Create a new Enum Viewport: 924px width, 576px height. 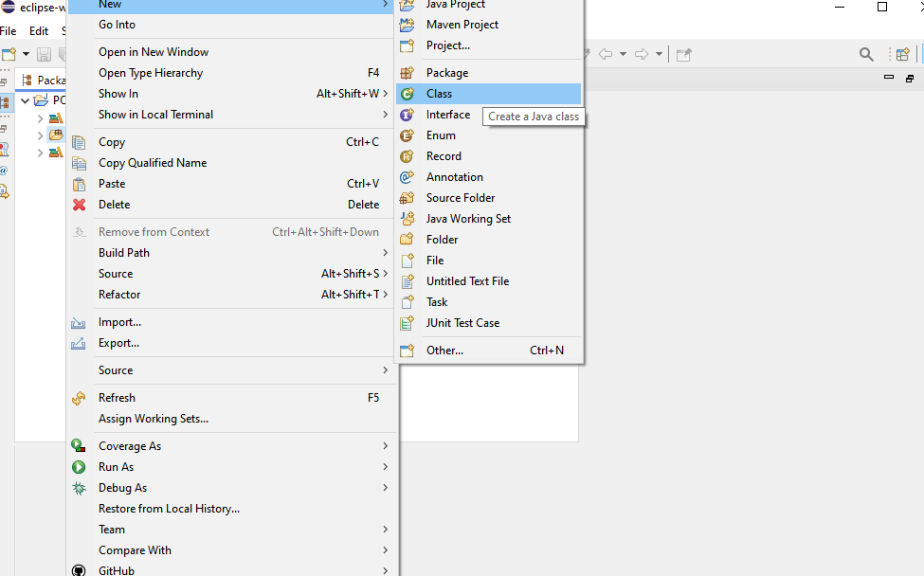488,135
